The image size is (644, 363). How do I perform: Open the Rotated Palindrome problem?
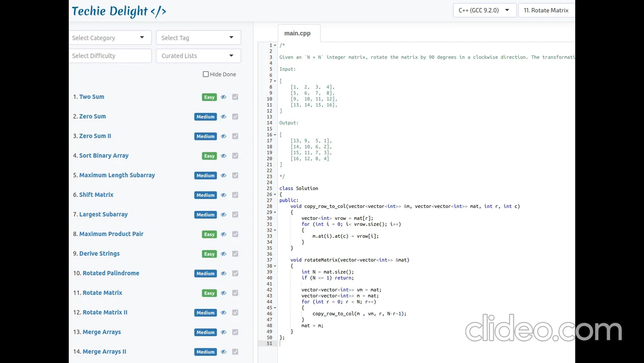(111, 273)
